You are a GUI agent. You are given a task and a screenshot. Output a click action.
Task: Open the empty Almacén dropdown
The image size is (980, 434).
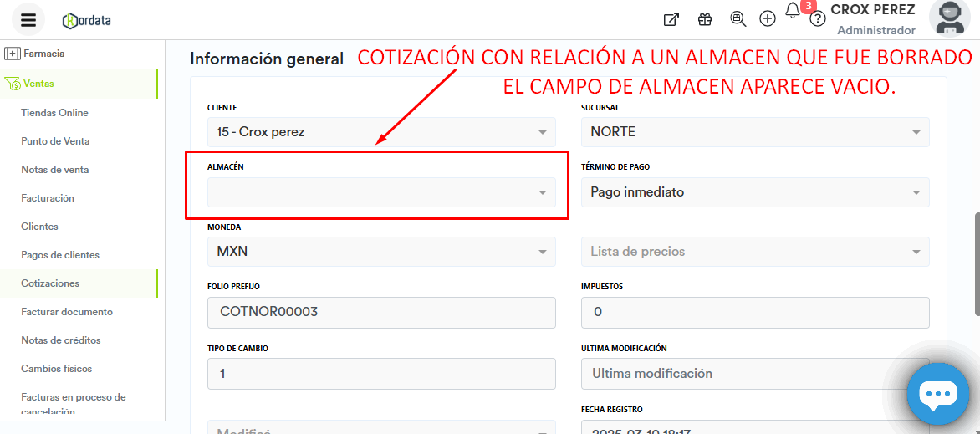point(380,192)
